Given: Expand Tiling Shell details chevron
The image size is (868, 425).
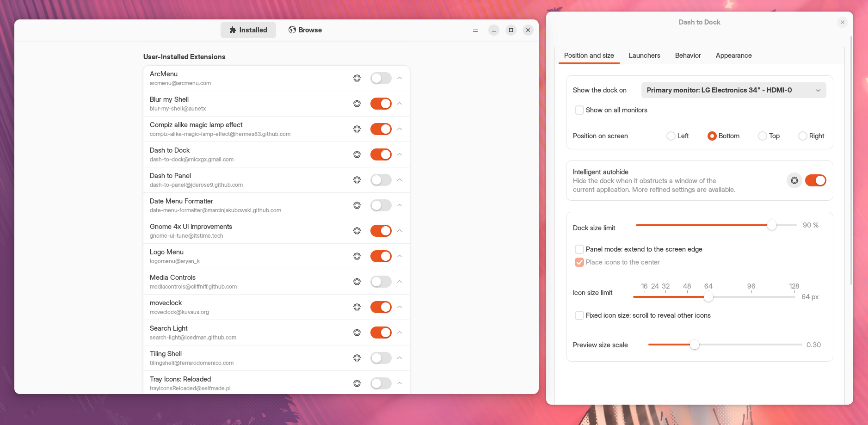Looking at the screenshot, I should coord(400,358).
